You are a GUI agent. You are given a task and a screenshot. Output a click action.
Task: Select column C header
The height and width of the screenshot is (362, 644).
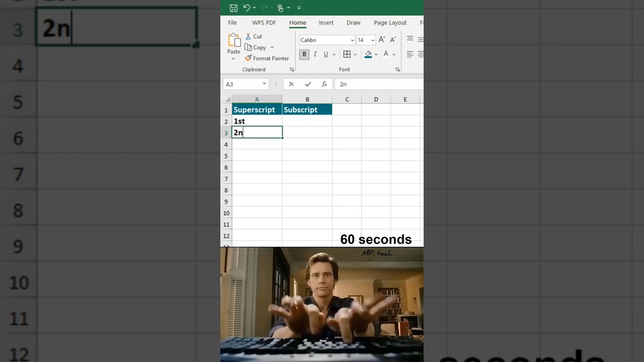pos(347,100)
